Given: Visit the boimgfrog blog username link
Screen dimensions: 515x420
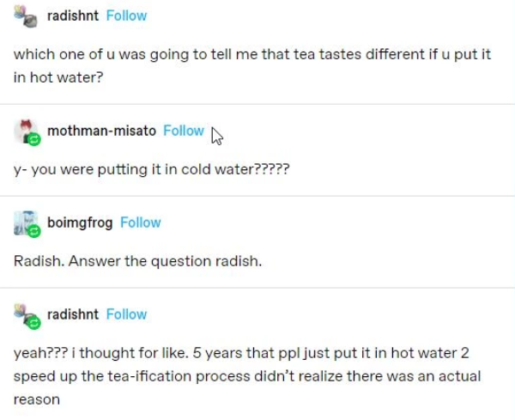Looking at the screenshot, I should click(80, 222).
